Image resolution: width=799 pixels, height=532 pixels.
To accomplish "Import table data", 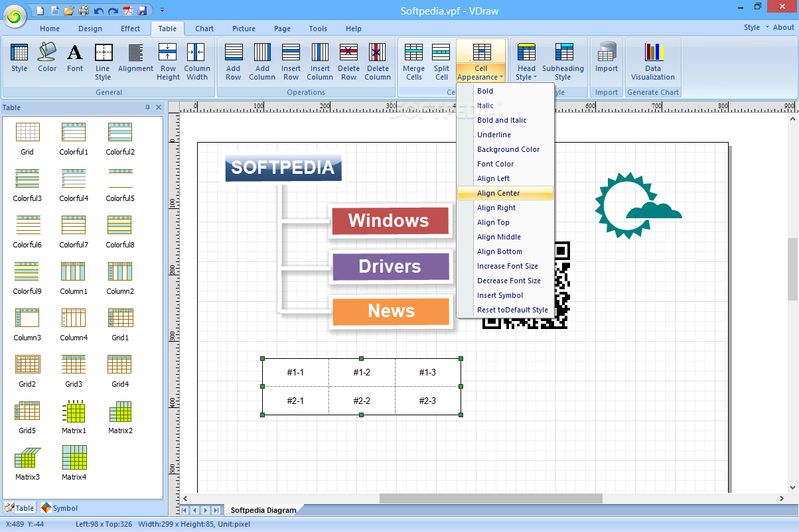I will pyautogui.click(x=606, y=58).
